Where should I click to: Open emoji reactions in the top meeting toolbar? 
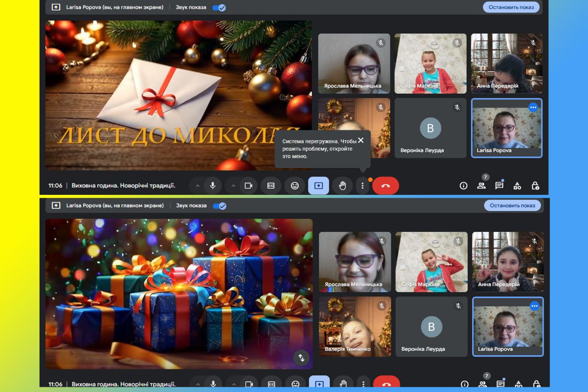pyautogui.click(x=295, y=186)
